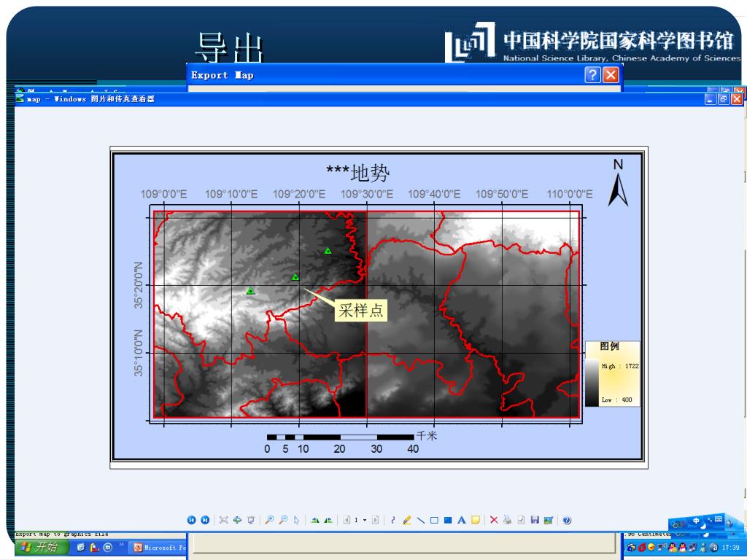Select the straight line annotation tool
Image resolution: width=747 pixels, height=560 pixels.
point(421,520)
